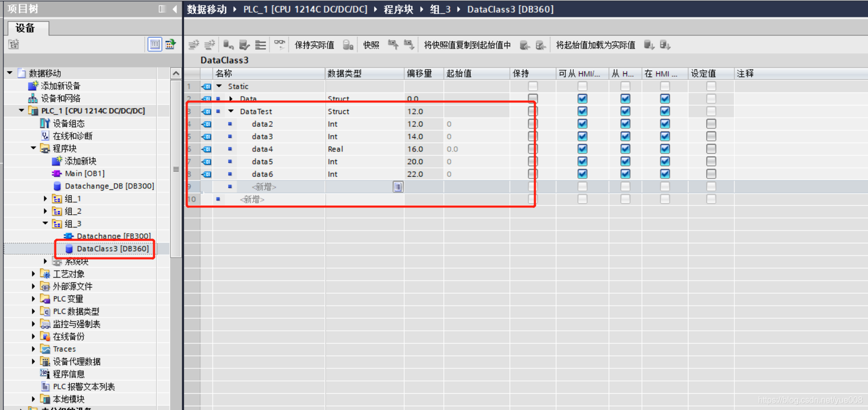Click the 保持实际值 toolbar button

click(x=314, y=45)
